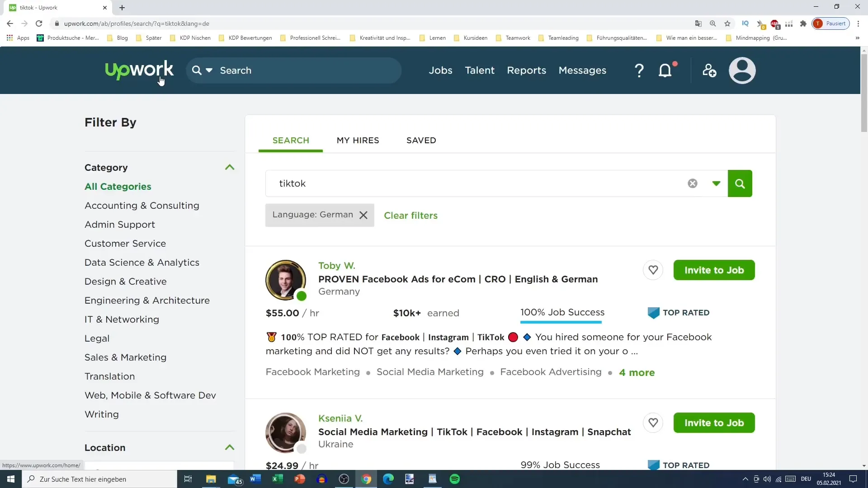Remove the Language: German filter
Viewport: 868px width, 488px height.
point(363,215)
